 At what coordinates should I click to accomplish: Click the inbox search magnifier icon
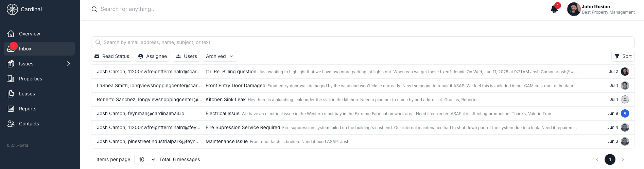pyautogui.click(x=98, y=42)
